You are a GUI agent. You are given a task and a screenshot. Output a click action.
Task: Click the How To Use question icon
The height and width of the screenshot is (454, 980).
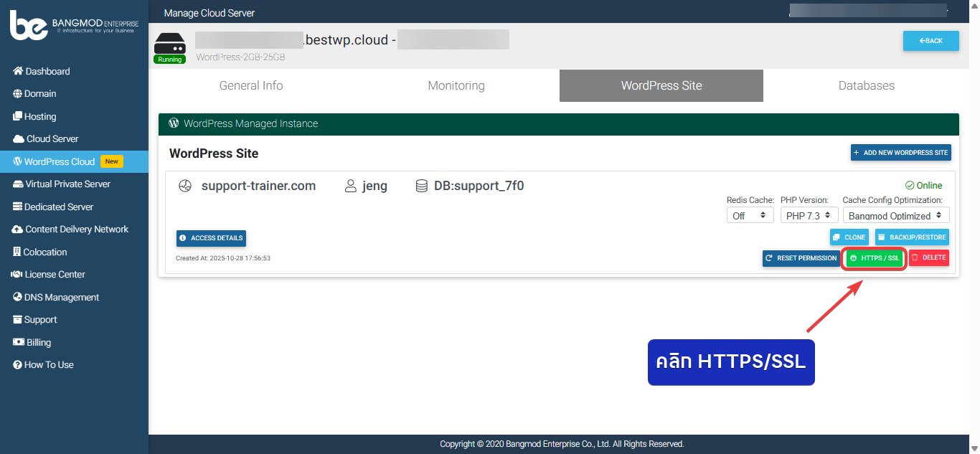tap(18, 365)
